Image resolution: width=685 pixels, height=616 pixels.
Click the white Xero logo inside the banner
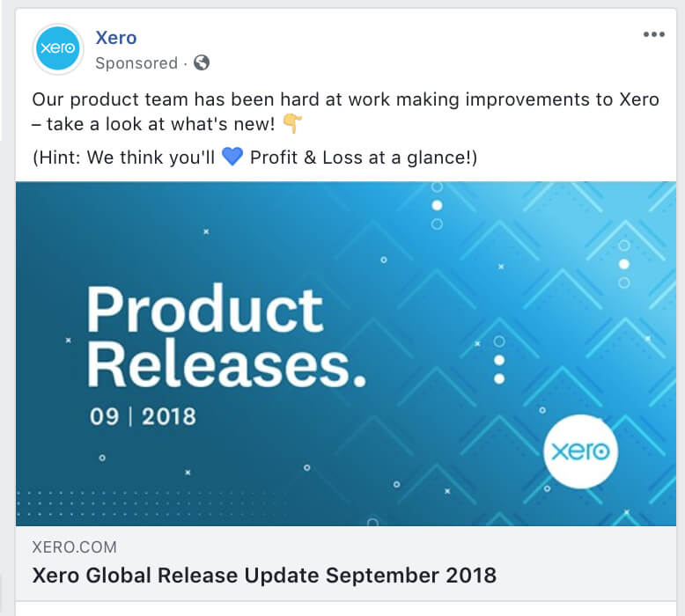(580, 451)
